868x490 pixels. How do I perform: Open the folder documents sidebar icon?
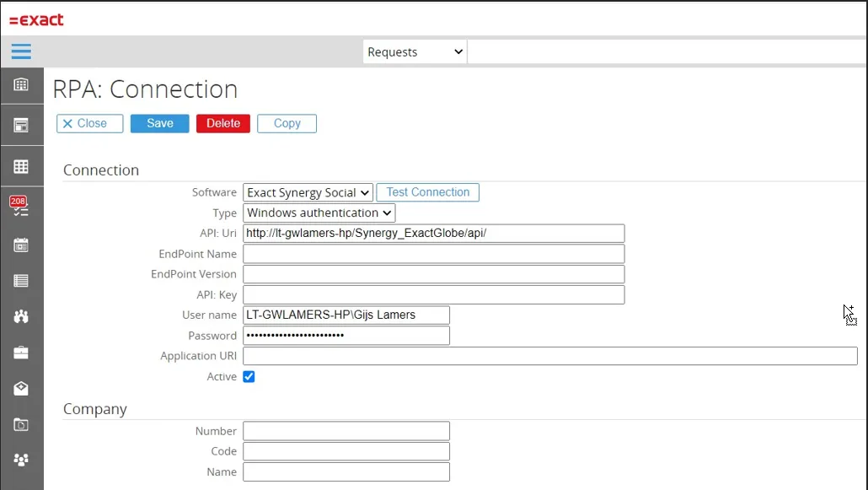(21, 424)
